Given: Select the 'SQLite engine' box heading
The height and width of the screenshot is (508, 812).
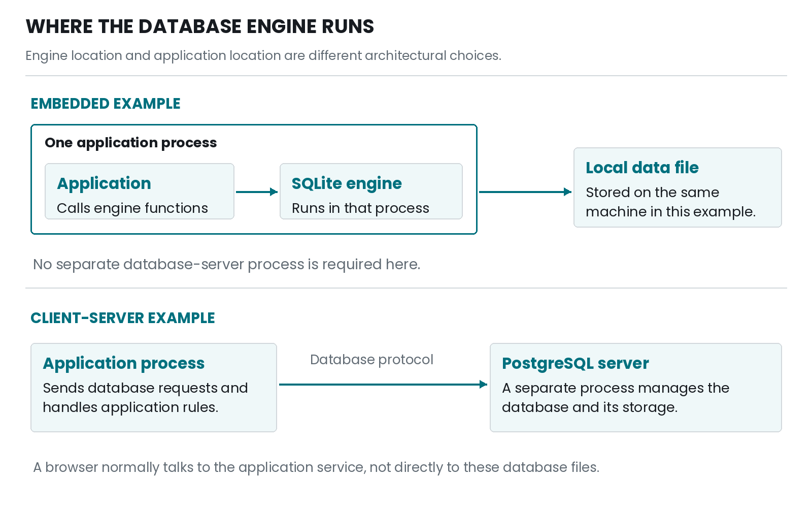Looking at the screenshot, I should [x=347, y=183].
